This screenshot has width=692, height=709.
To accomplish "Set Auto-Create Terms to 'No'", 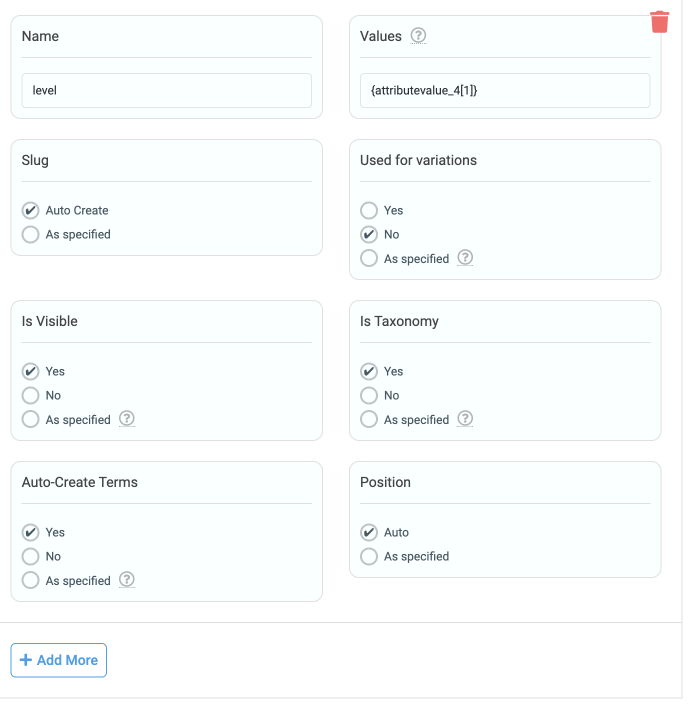I will tap(31, 556).
